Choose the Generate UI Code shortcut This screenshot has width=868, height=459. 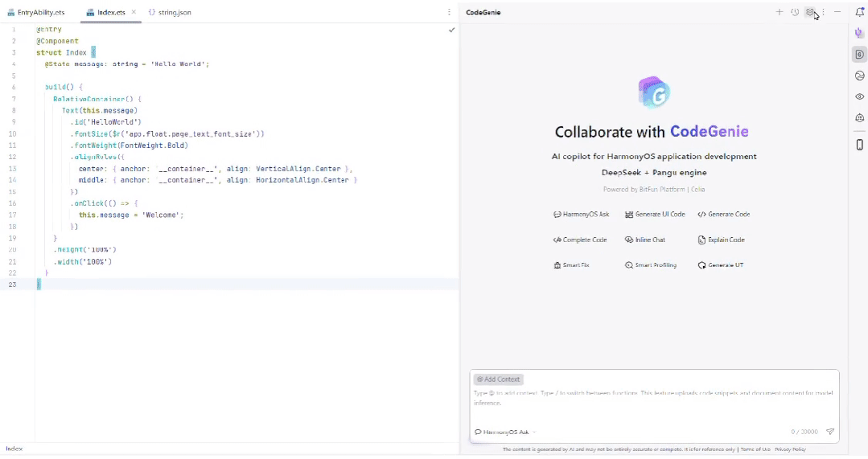(x=655, y=215)
